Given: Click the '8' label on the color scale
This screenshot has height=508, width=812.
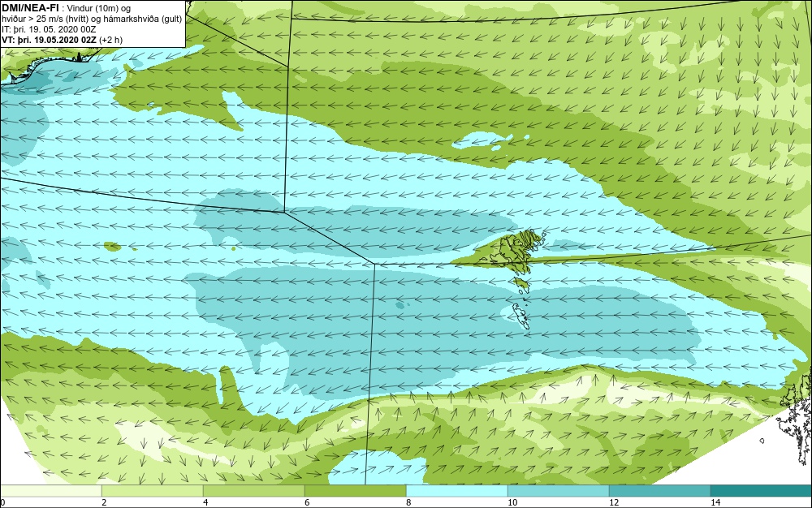Looking at the screenshot, I should pos(408,502).
